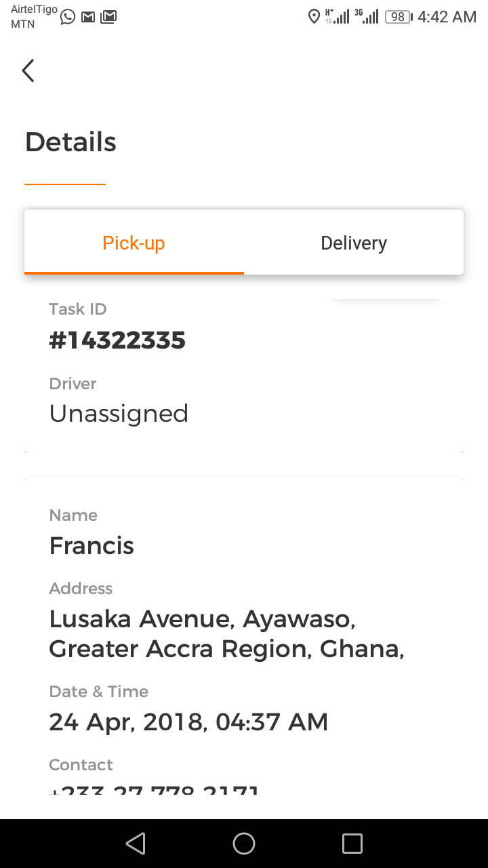Tap the location pin status icon
The image size is (488, 868).
314,17
